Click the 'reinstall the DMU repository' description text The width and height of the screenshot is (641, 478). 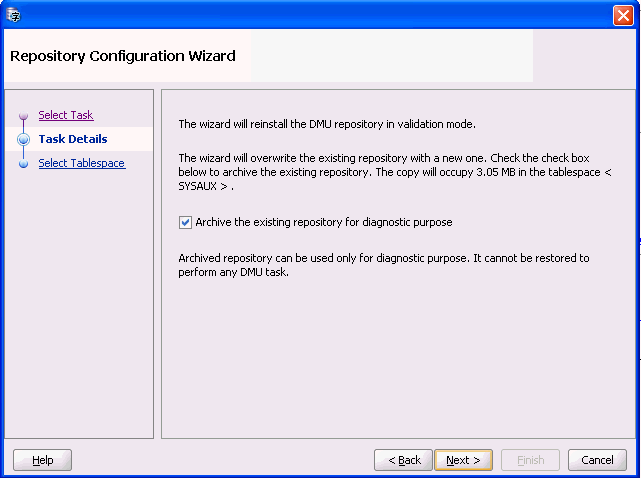coord(326,125)
